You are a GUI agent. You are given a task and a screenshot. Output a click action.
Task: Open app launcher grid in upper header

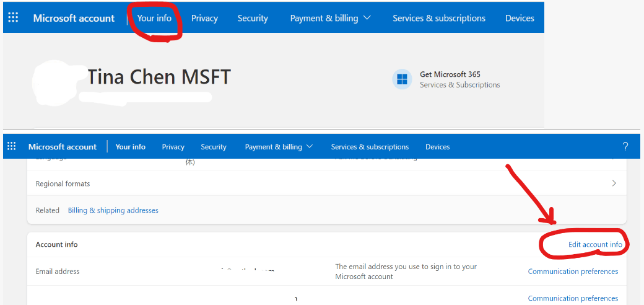tap(13, 18)
